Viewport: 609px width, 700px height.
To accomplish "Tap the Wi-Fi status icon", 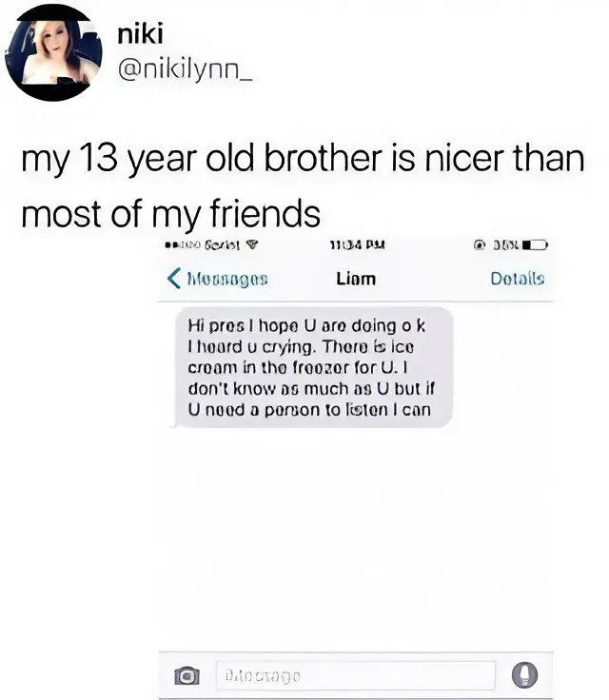I will pos(252,244).
